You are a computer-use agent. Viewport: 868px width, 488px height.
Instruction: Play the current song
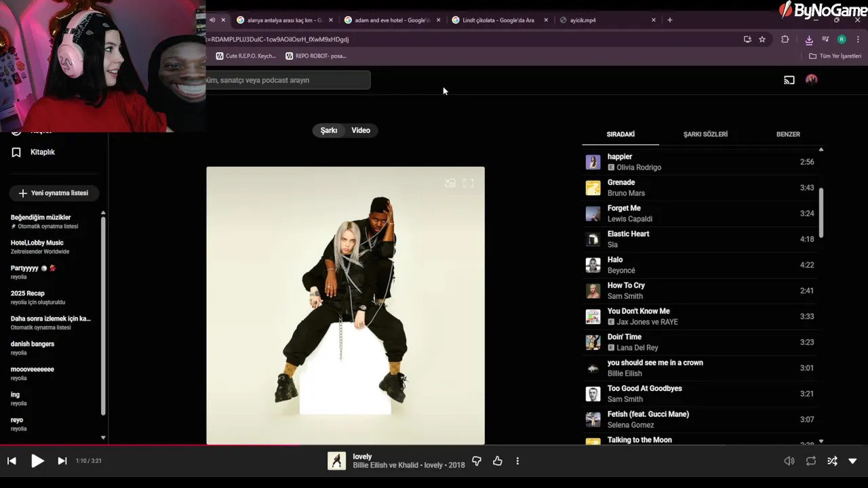[x=37, y=461]
